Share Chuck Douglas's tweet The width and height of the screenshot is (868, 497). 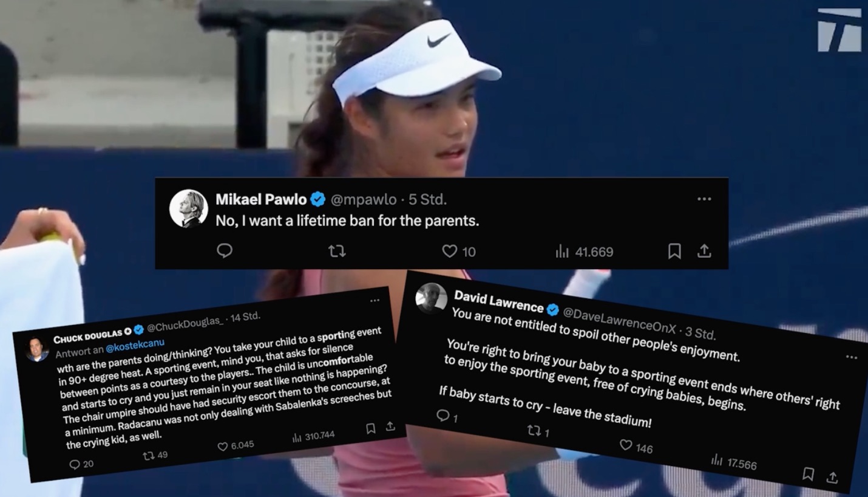tap(390, 427)
